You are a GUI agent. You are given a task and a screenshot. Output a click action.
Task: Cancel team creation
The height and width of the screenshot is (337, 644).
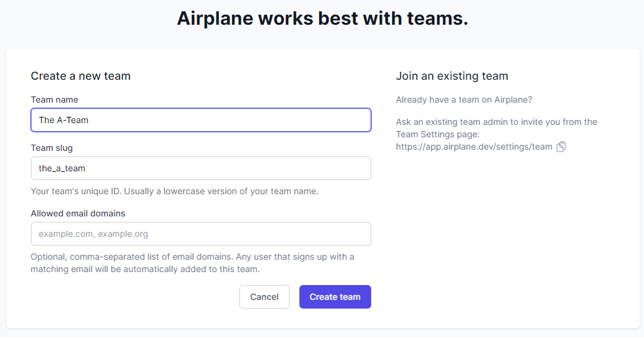[x=265, y=297]
